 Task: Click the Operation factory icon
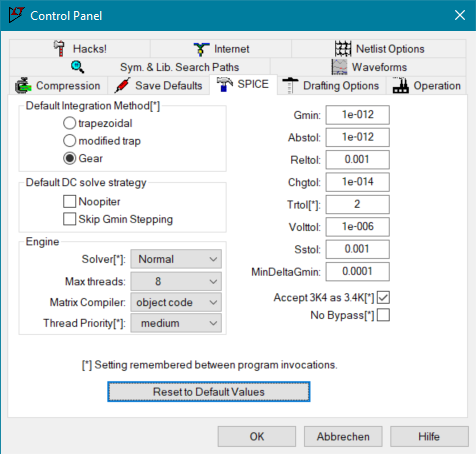pos(401,85)
